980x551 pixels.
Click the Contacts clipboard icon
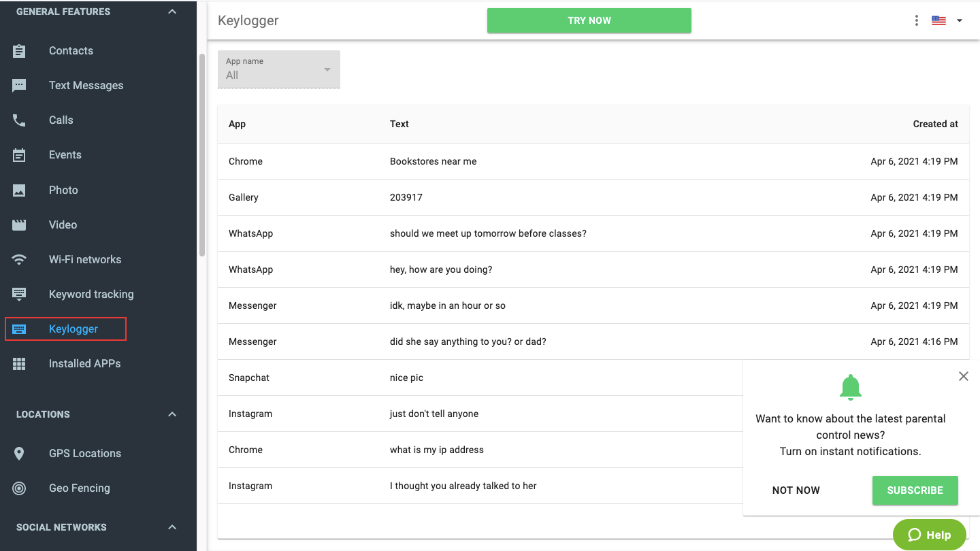pos(19,51)
